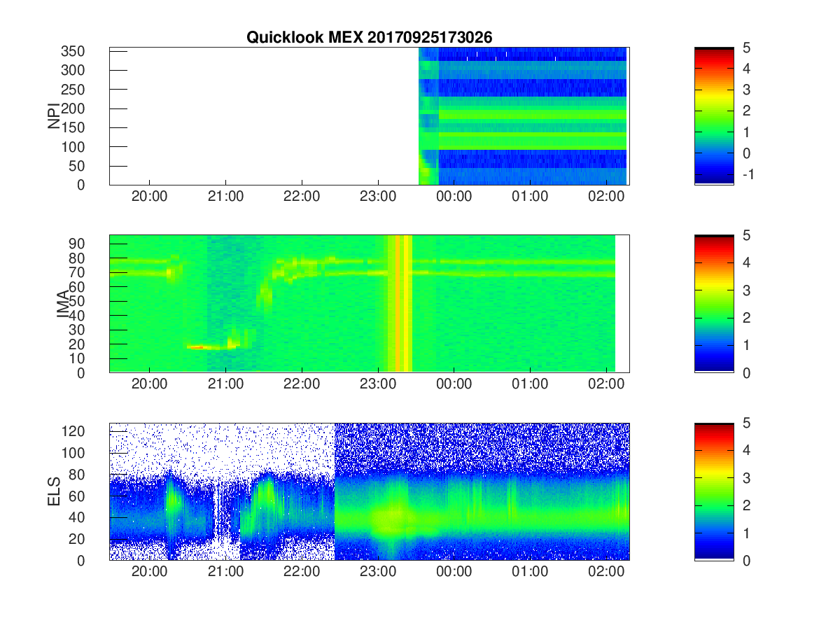The image size is (840, 630).
Task: Click the 00:00 time label under IMA plot
Action: [x=454, y=385]
